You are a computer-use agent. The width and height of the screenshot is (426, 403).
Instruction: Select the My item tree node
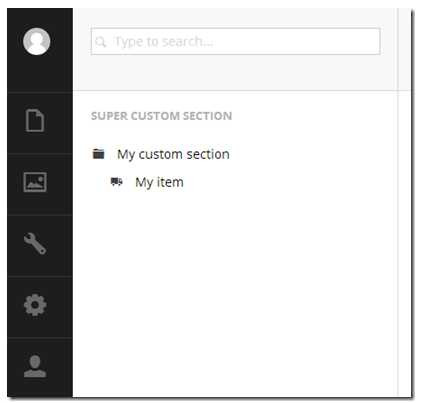(159, 182)
